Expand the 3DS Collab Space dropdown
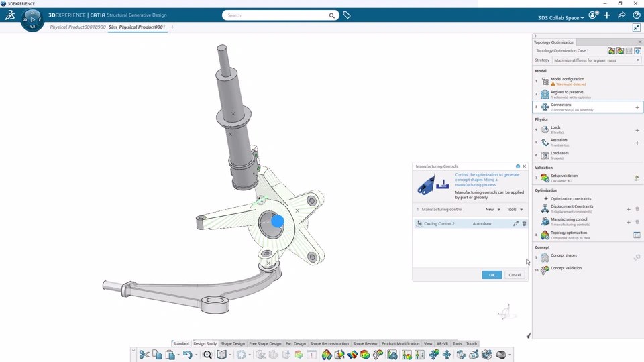The width and height of the screenshot is (644, 362). (561, 17)
